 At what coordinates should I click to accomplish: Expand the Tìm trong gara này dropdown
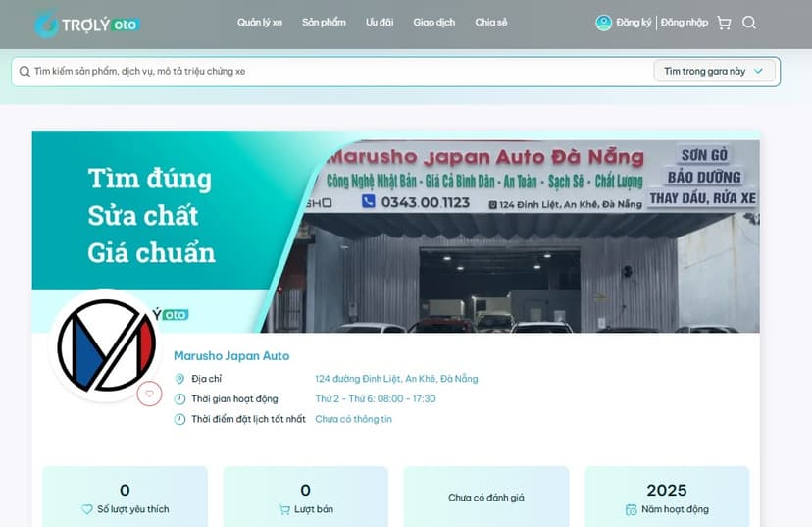(x=714, y=71)
